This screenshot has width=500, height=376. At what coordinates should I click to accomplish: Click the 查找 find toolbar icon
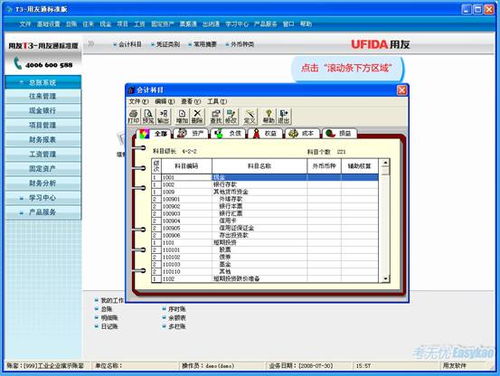coord(216,116)
